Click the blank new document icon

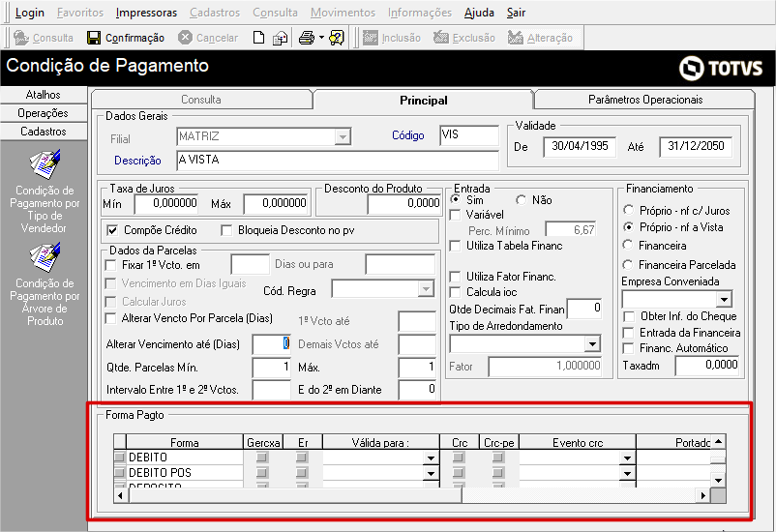[x=258, y=38]
